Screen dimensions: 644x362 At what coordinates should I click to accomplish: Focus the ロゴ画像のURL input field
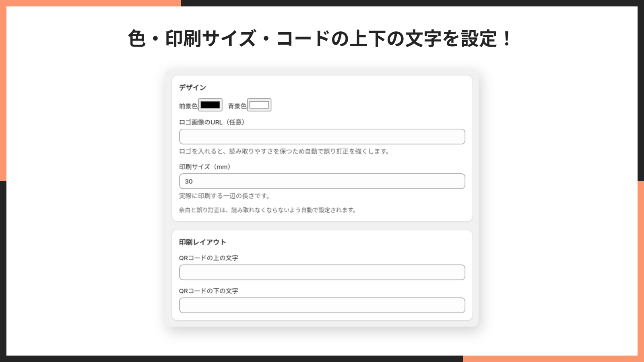[322, 137]
